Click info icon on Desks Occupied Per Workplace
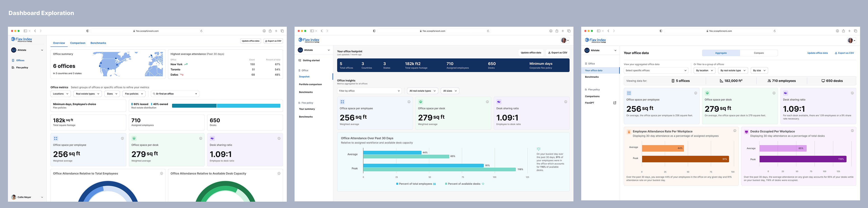 pos(852,131)
